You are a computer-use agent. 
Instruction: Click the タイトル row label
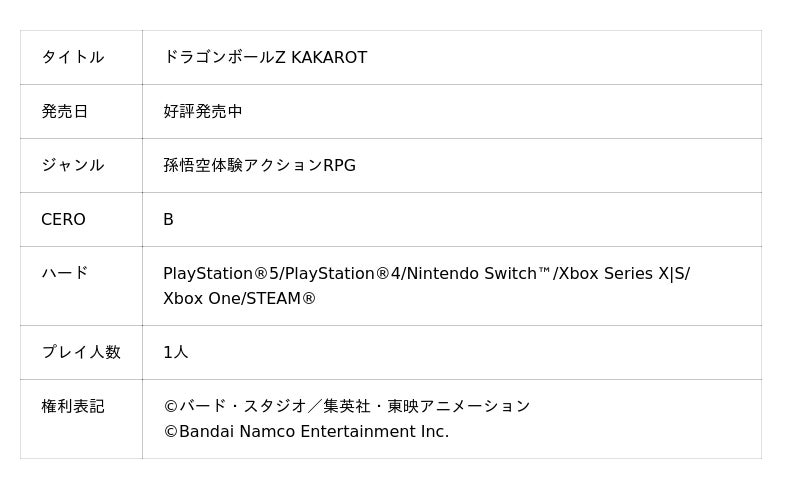72,58
